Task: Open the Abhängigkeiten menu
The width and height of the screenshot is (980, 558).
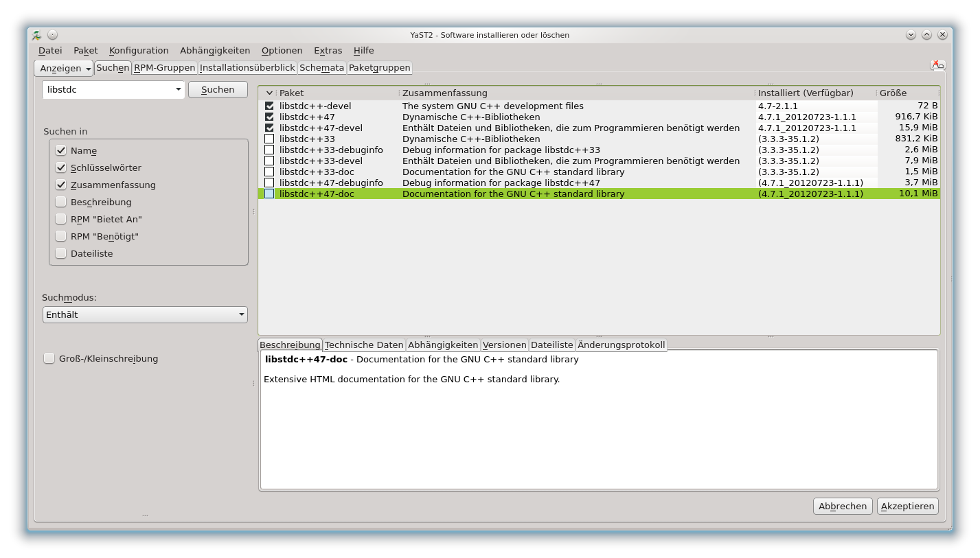Action: (x=215, y=50)
